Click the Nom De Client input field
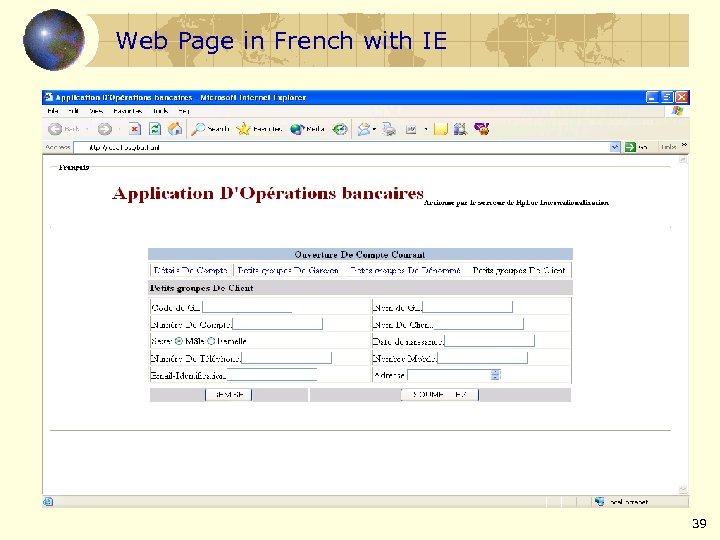The height and width of the screenshot is (540, 720). tap(478, 324)
